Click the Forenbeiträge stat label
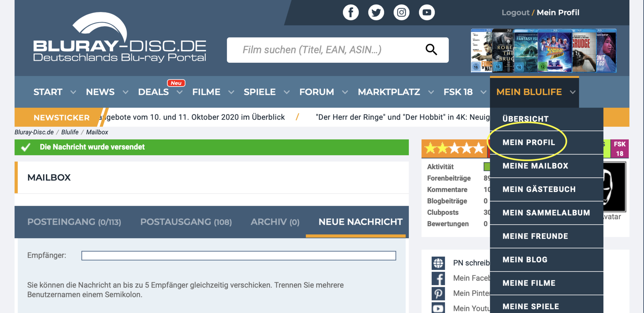This screenshot has width=644, height=313. pyautogui.click(x=449, y=178)
